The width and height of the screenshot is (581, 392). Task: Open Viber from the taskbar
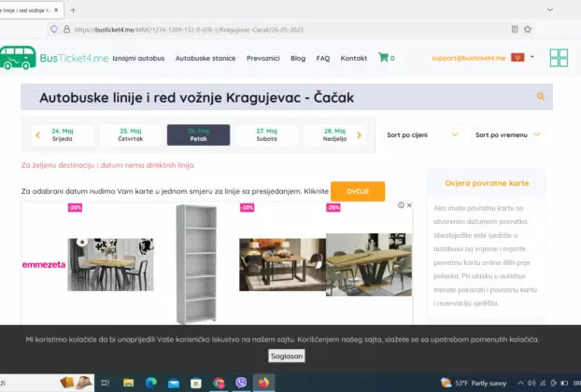tap(241, 383)
